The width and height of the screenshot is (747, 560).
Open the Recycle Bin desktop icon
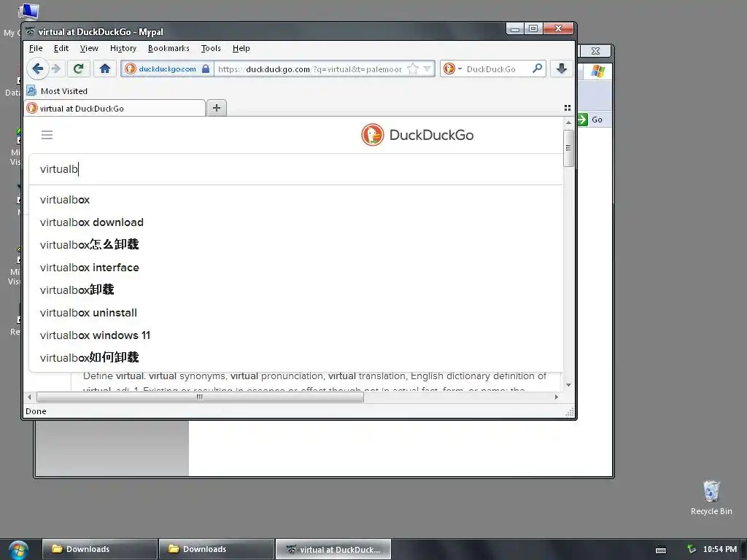tap(711, 497)
